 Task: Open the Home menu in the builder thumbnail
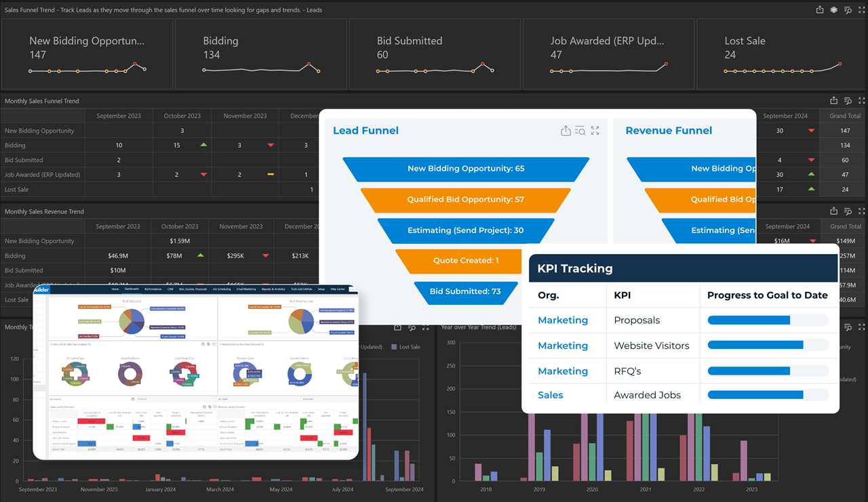point(115,289)
